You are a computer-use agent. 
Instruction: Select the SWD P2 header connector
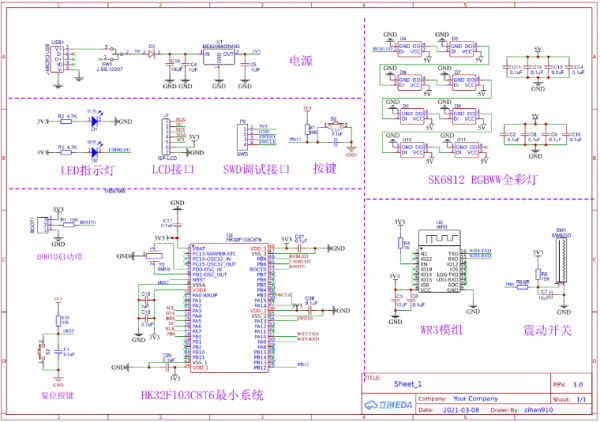click(x=242, y=135)
